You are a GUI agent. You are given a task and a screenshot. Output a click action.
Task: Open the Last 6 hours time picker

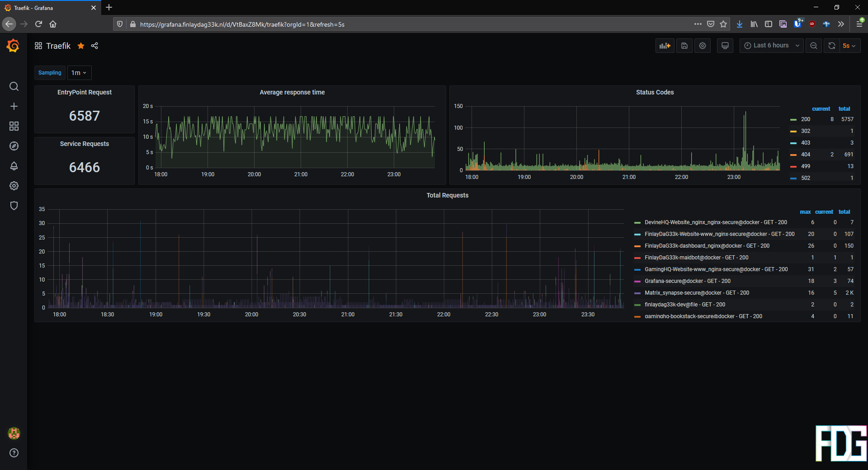tap(771, 46)
